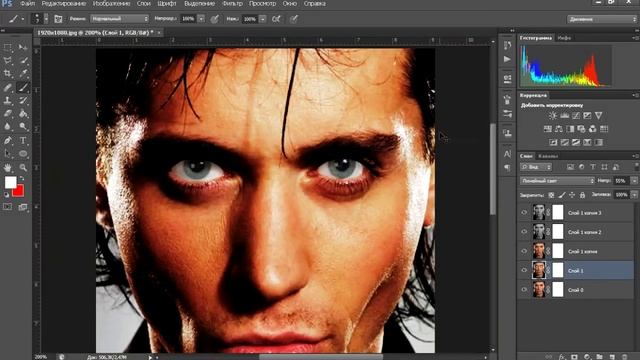Open the workspace switcher dropdown
Screen dimensions: 640x360
602,19
